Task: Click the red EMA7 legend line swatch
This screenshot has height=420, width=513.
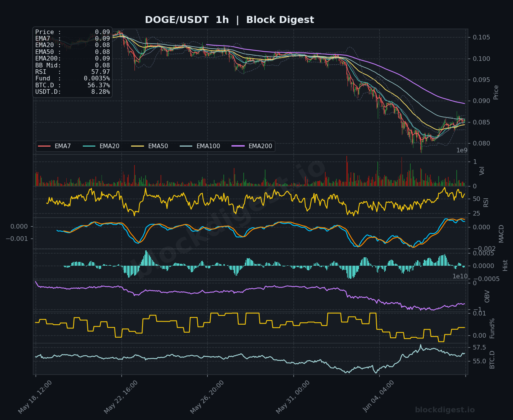Action: click(x=44, y=146)
